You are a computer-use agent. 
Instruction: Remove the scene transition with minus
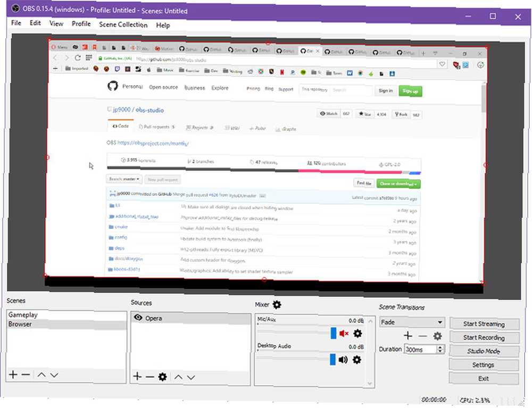pyautogui.click(x=423, y=336)
